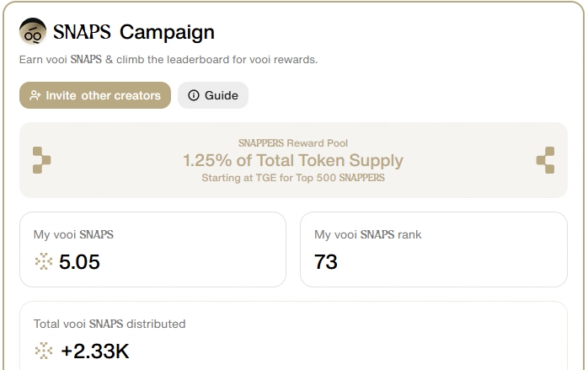Click the 5.05 SNAPS value
This screenshot has width=588, height=370.
coord(79,261)
